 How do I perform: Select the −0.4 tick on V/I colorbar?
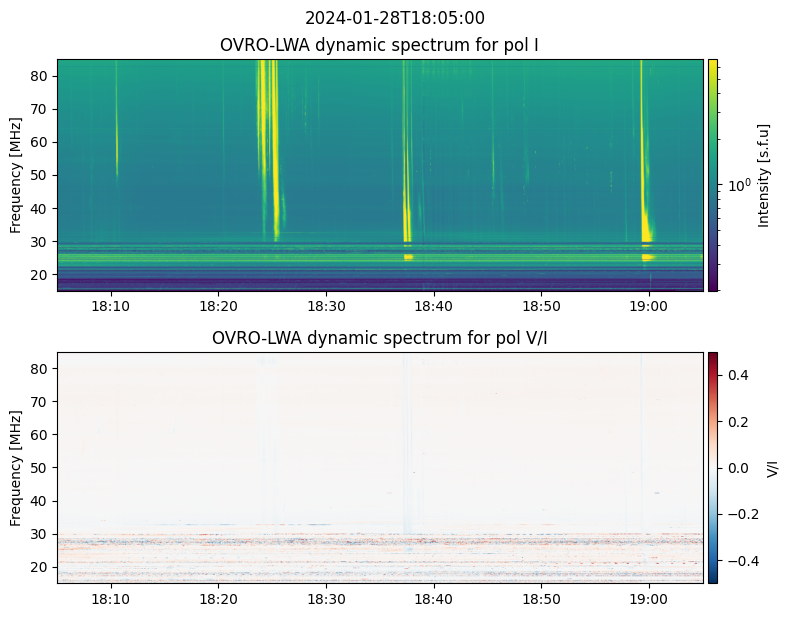737,560
